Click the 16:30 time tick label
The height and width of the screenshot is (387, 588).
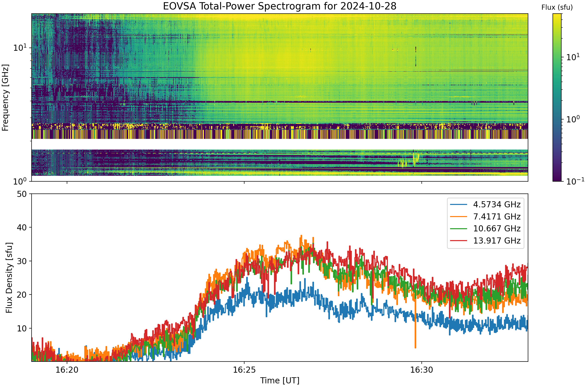point(422,370)
